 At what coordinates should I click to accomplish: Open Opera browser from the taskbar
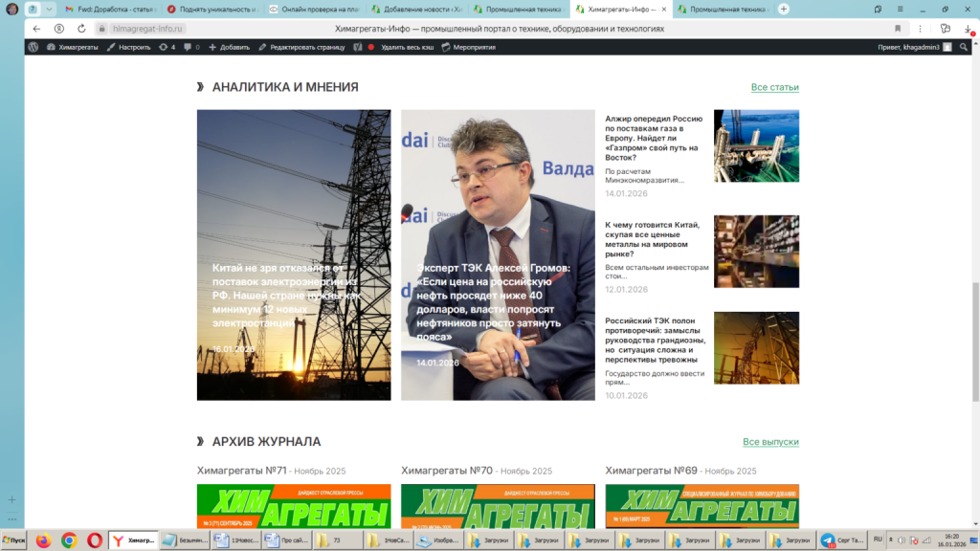(x=95, y=540)
